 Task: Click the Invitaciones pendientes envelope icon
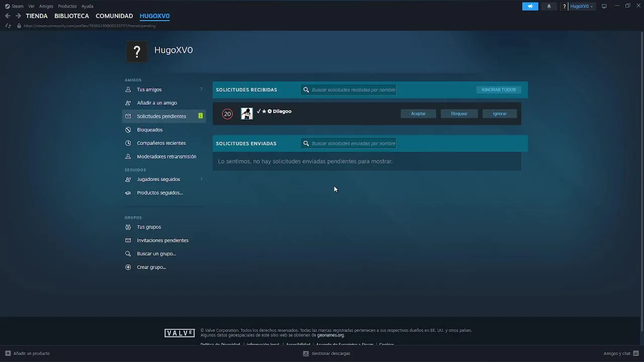128,240
